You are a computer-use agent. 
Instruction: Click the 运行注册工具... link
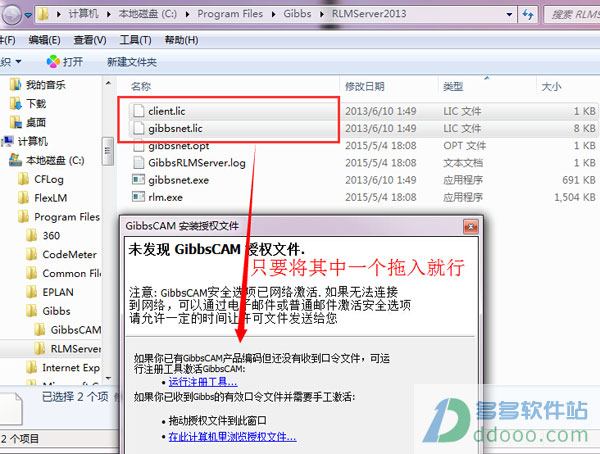[x=203, y=382]
